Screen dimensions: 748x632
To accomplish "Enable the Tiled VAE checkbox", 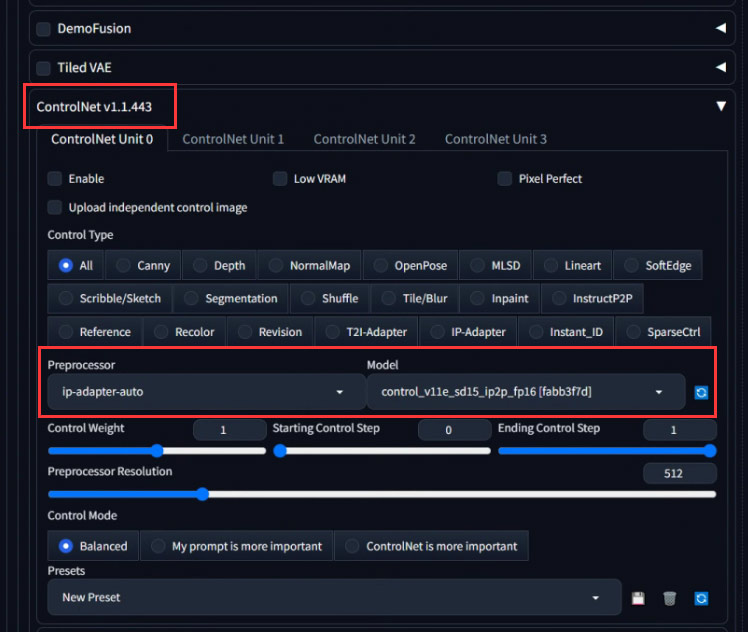I will click(x=43, y=68).
